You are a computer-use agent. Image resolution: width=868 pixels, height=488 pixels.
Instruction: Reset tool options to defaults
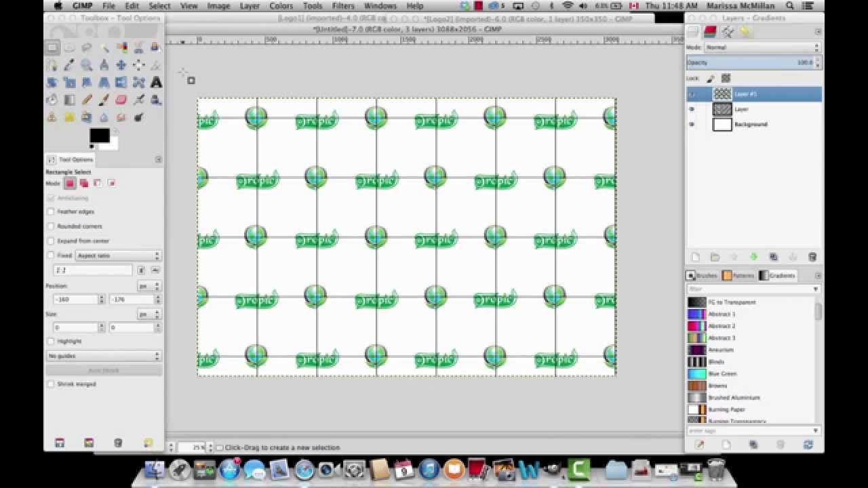point(148,443)
